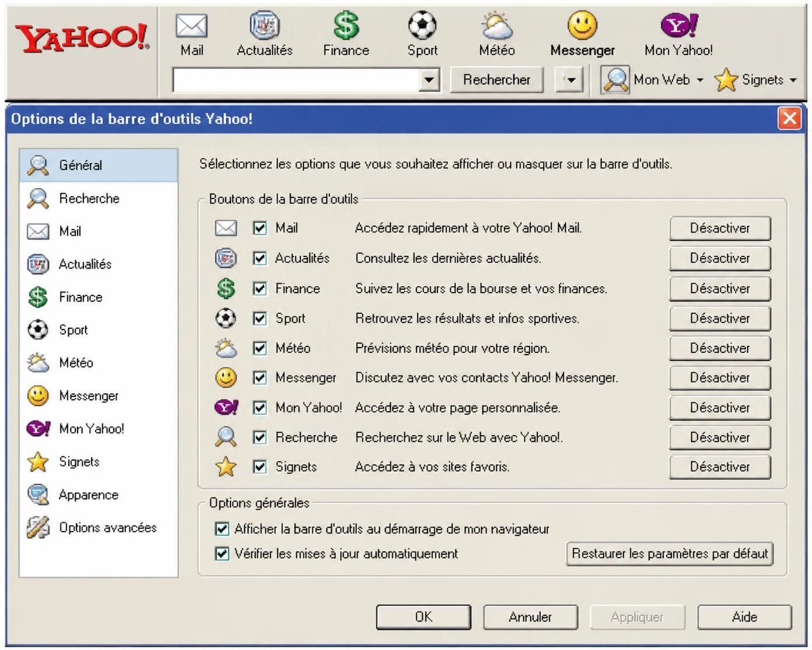Click the Signets star icon in the toolbar
This screenshot has height=650, width=812.
[x=726, y=80]
